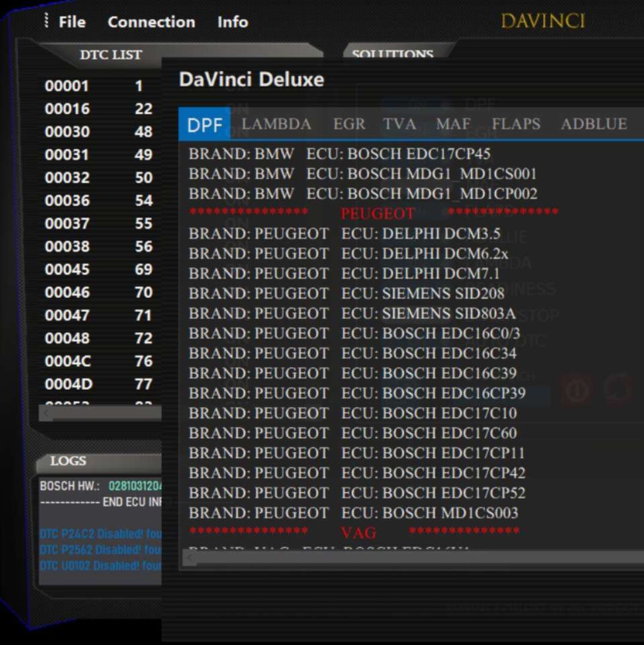Select the PEUGEOT BOSCH EDC17C60 entry
644x645 pixels.
pos(353,433)
